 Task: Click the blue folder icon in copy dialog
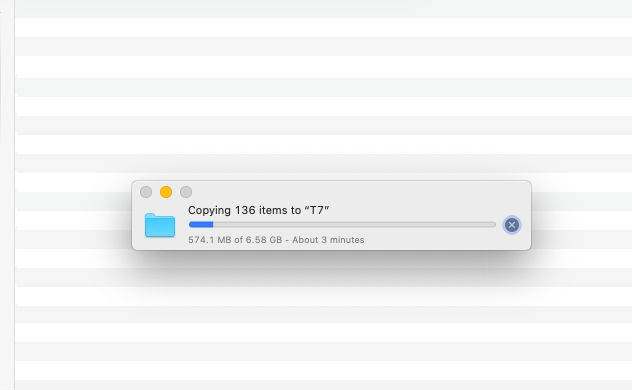[160, 225]
